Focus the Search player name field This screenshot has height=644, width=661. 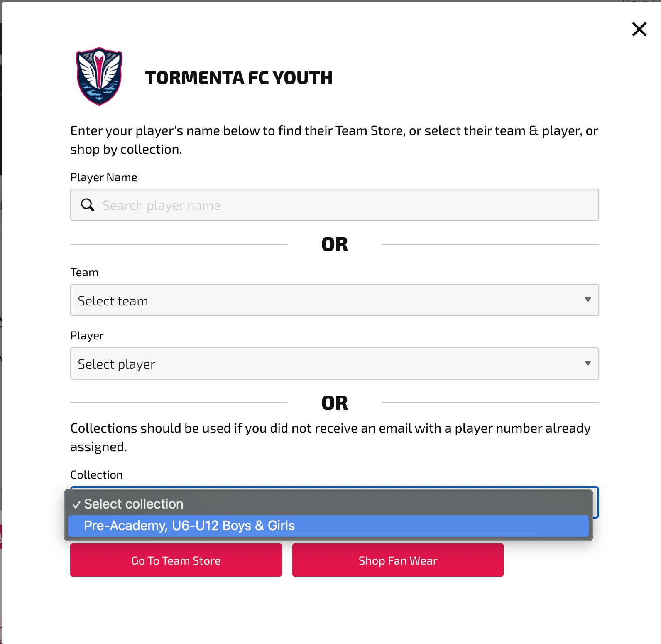[x=334, y=205]
